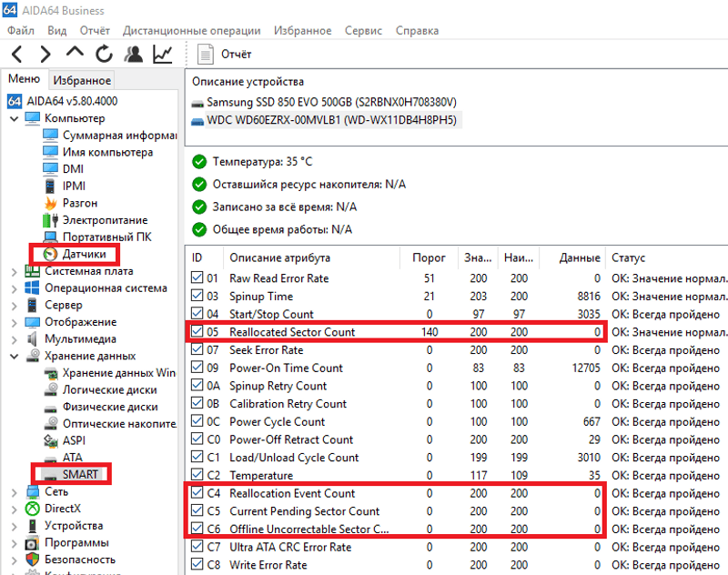This screenshot has height=575, width=728.
Task: Click the Up level arrow icon
Action: pos(76,55)
